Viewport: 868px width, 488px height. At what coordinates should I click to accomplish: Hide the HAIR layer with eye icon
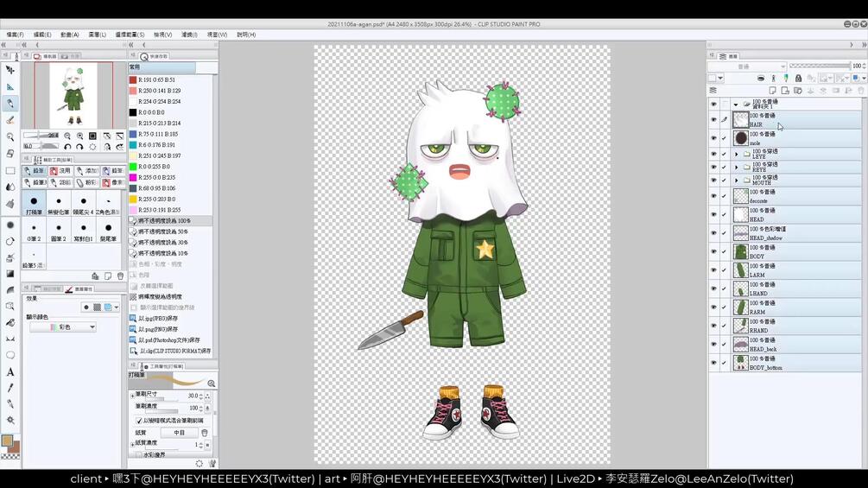(713, 119)
